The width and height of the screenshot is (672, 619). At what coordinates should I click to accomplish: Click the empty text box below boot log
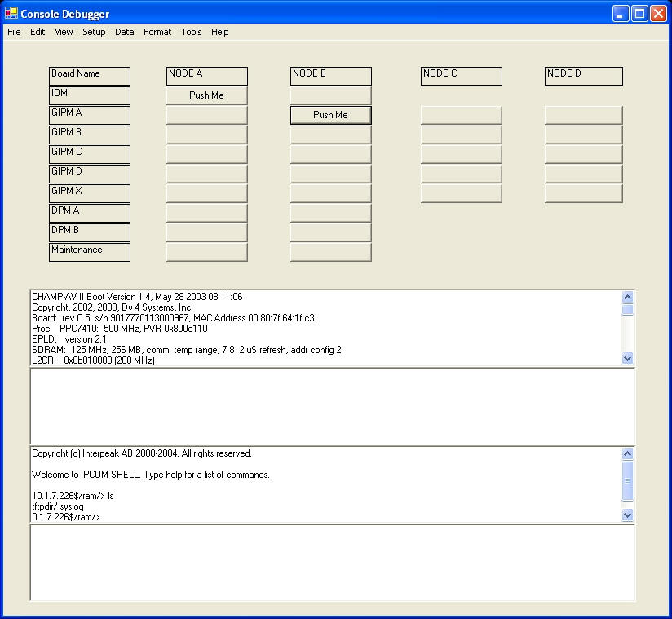(x=333, y=406)
